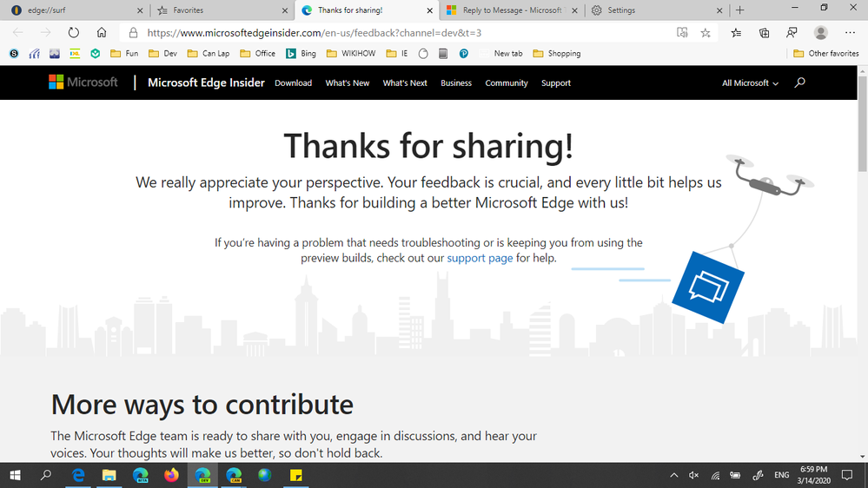The image size is (868, 488).
Task: Switch to the Reply to Message tab
Action: 512,10
